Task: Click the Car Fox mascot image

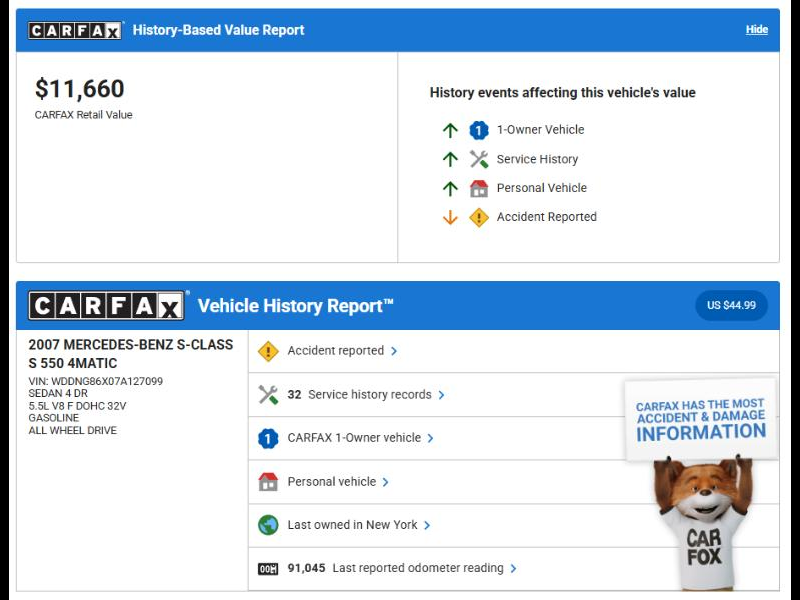Action: point(703,520)
